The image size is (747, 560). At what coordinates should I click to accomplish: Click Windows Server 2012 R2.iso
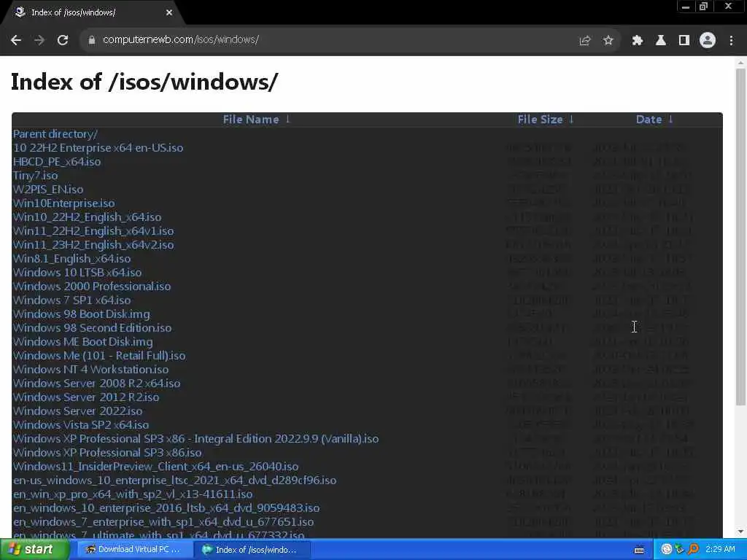(86, 397)
